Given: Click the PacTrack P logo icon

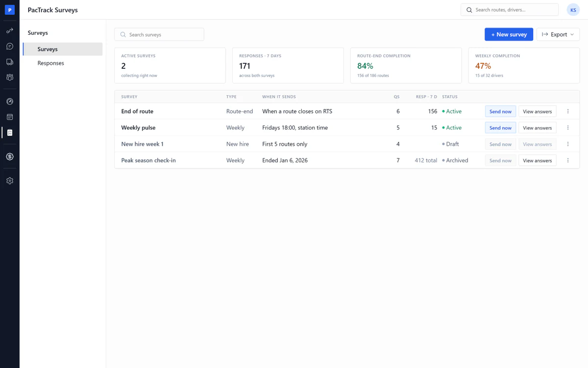Looking at the screenshot, I should 10,10.
